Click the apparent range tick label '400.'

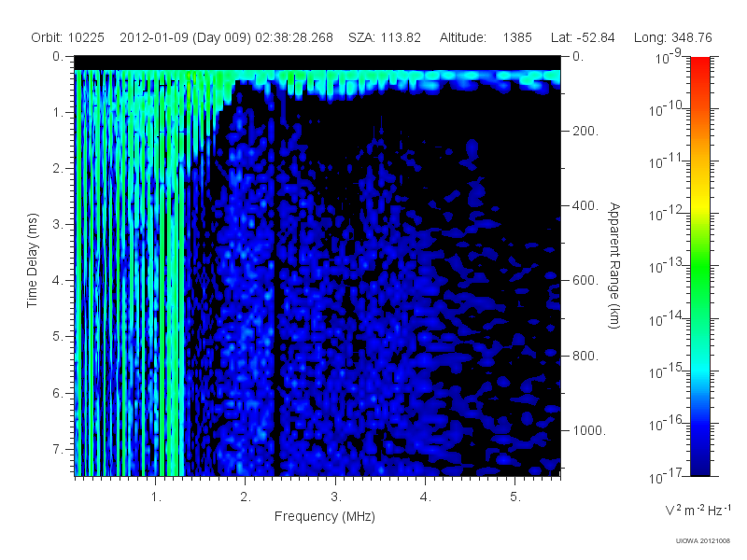585,205
